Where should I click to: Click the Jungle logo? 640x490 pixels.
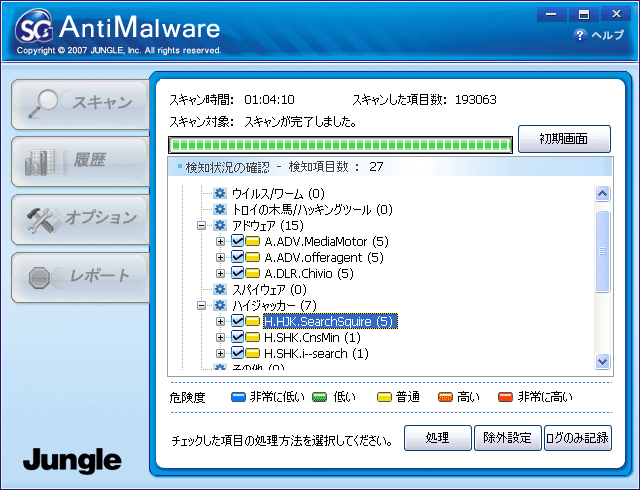tap(72, 460)
